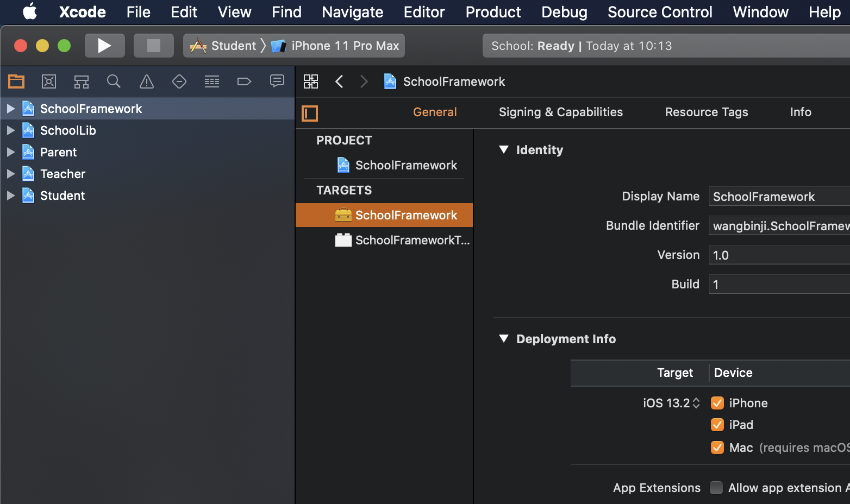
Task: Open the Source Control menu
Action: point(660,12)
